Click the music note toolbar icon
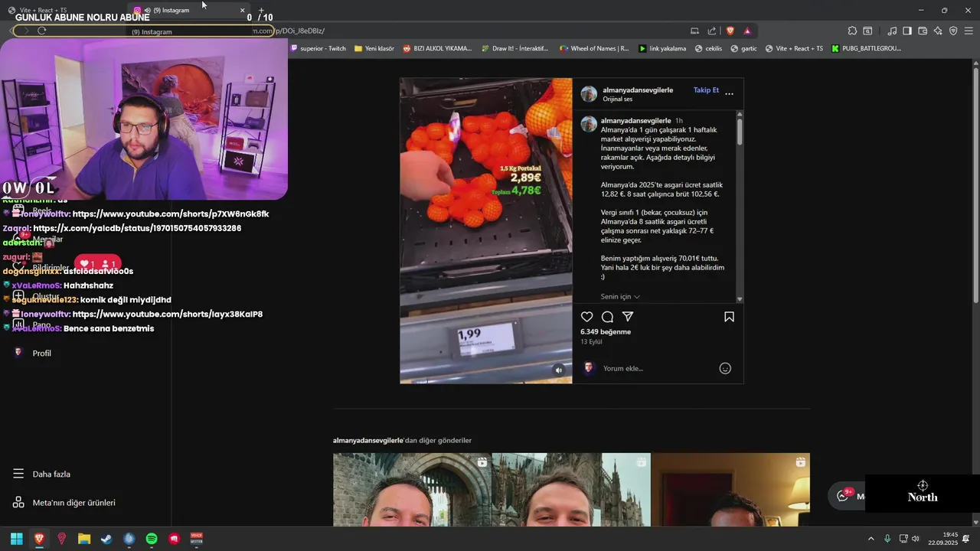This screenshot has height=551, width=980. [x=892, y=31]
